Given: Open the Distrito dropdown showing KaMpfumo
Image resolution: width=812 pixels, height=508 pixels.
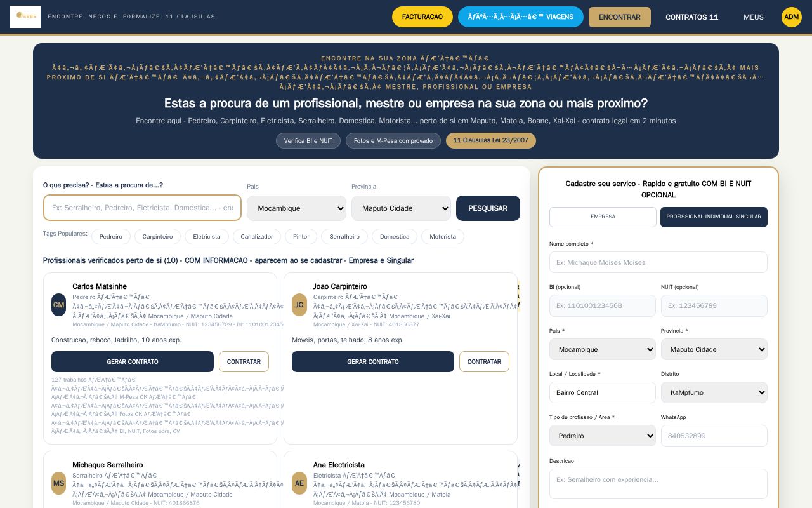Looking at the screenshot, I should [714, 392].
